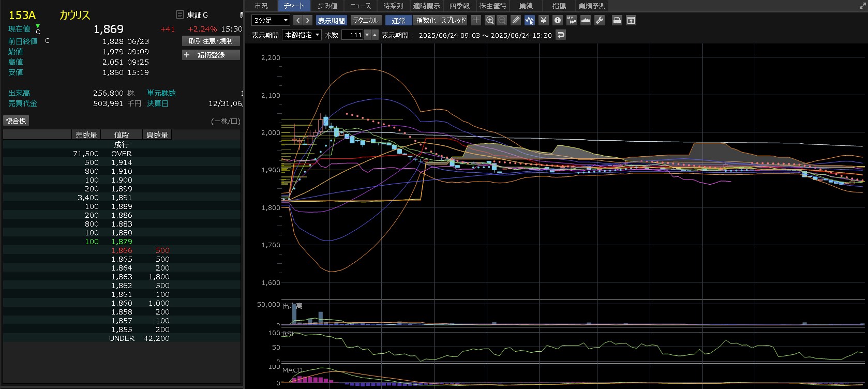Image resolution: width=868 pixels, height=389 pixels.
Task: Click bid price 1,866 in order board
Action: (x=122, y=250)
